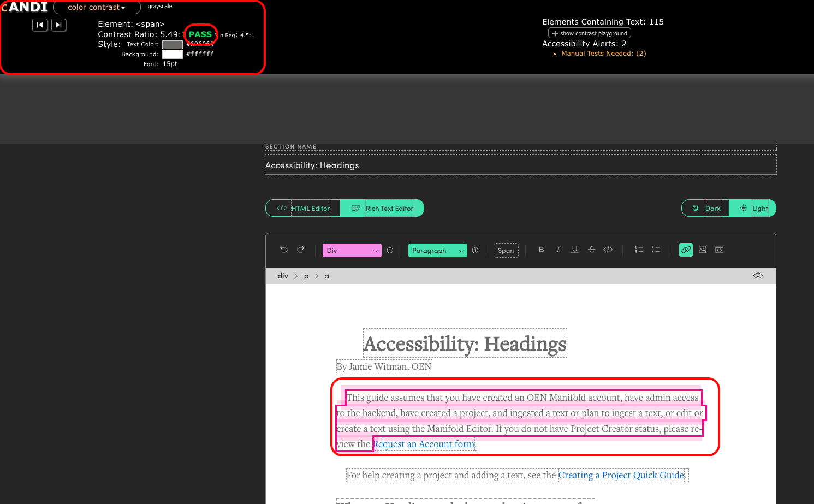
Task: Insert an image using the image icon
Action: pyautogui.click(x=703, y=250)
